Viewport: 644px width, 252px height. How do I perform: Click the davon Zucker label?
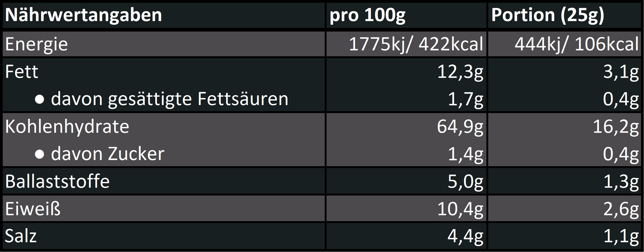(107, 154)
